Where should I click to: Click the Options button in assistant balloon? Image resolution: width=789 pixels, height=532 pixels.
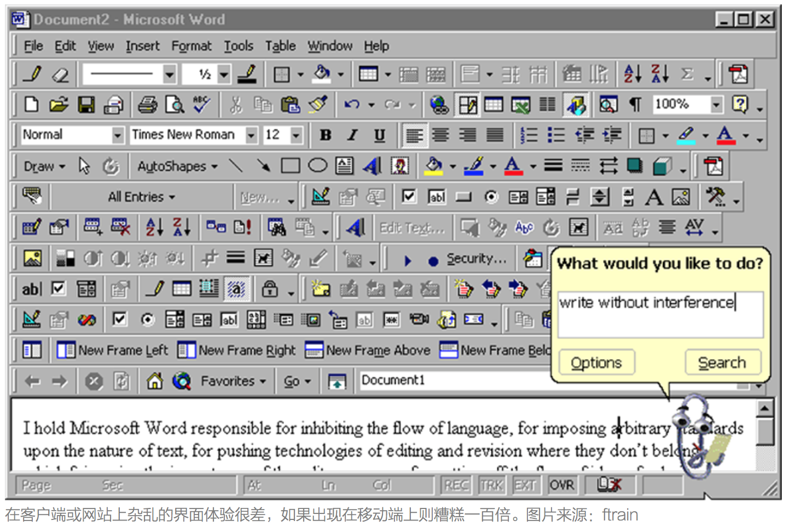[x=596, y=362]
